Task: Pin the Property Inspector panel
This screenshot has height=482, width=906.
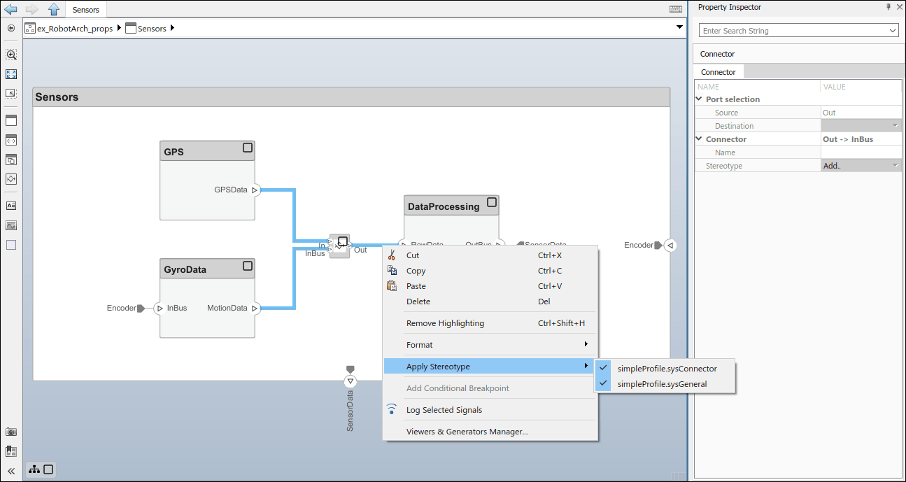Action: coord(889,7)
